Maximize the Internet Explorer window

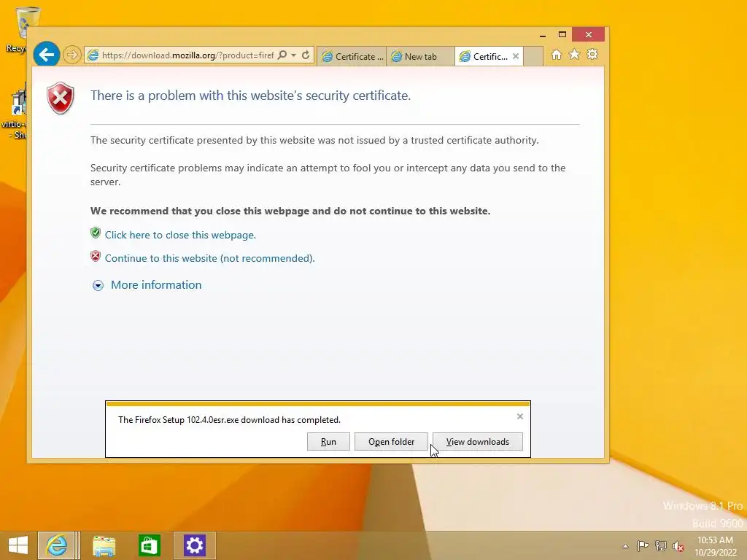coord(562,35)
